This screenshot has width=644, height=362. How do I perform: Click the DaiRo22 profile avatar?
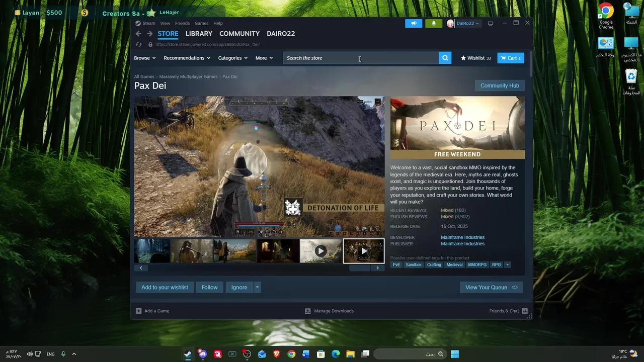click(450, 23)
